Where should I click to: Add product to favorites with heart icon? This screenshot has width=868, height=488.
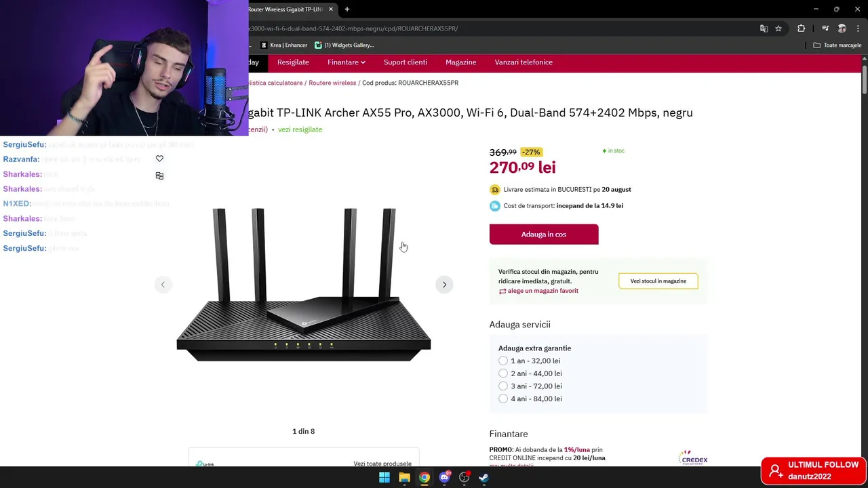click(159, 159)
